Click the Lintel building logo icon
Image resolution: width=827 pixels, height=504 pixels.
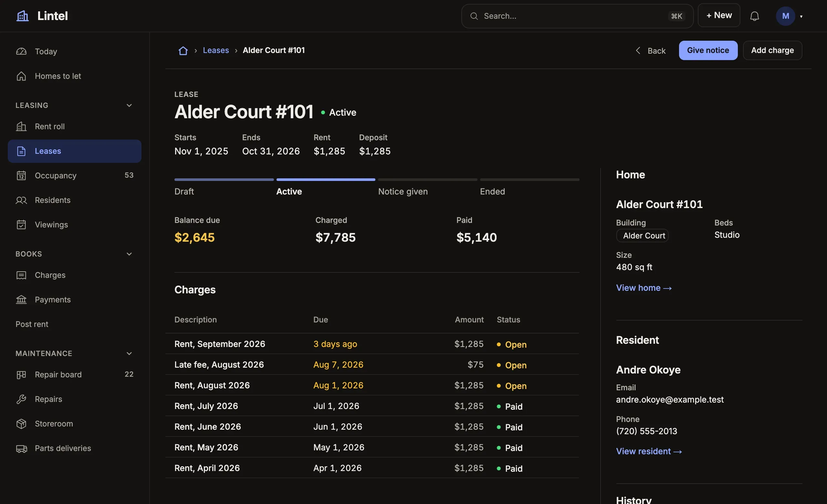tap(23, 16)
